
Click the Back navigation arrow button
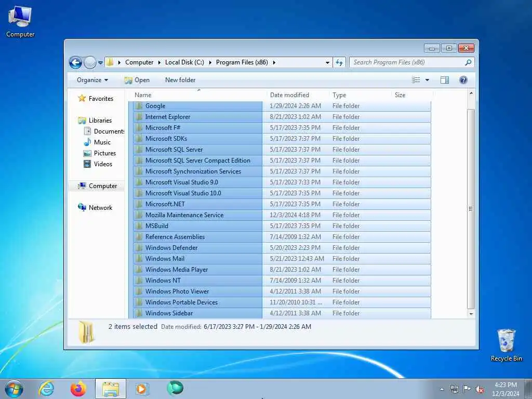point(75,62)
